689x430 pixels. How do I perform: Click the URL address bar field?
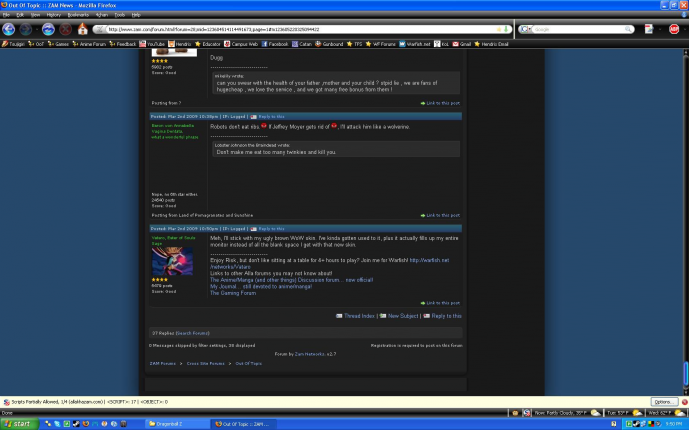(x=301, y=29)
